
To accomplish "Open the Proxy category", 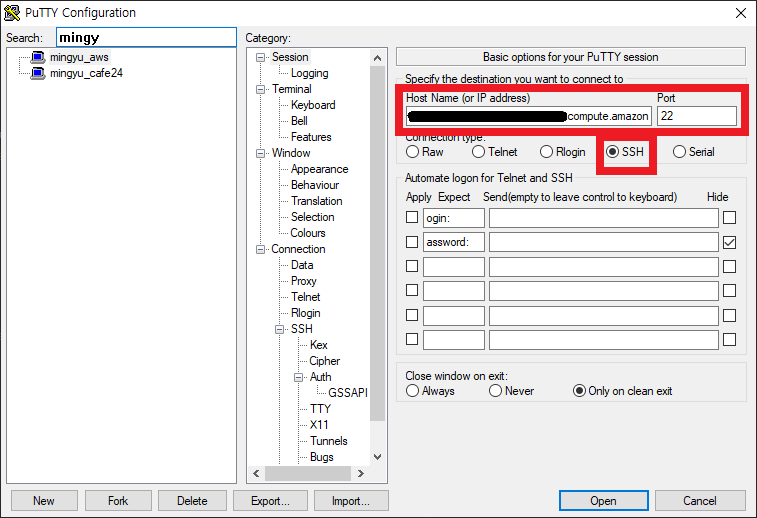I will [303, 281].
